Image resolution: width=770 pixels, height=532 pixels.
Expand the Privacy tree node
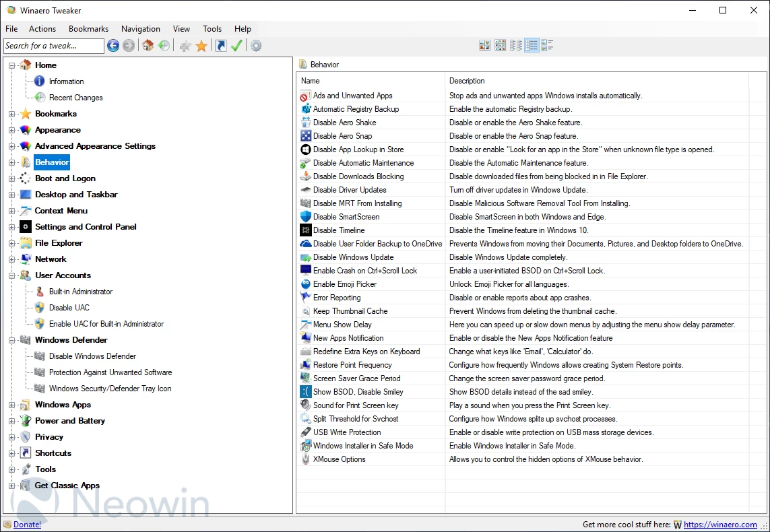click(x=11, y=437)
